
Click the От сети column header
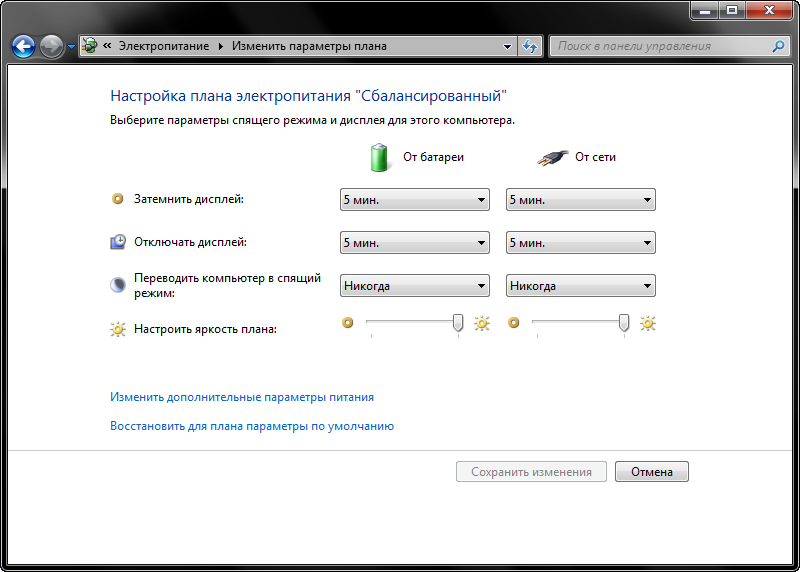tap(595, 157)
